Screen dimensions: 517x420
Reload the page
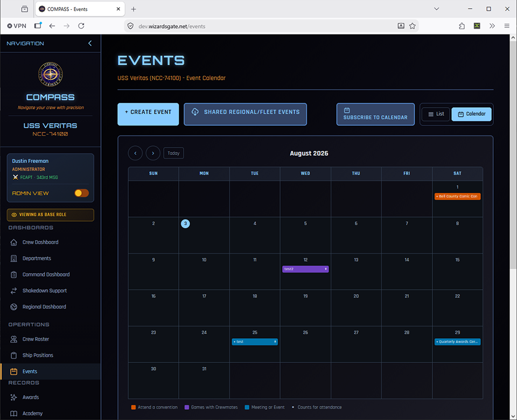pos(81,26)
